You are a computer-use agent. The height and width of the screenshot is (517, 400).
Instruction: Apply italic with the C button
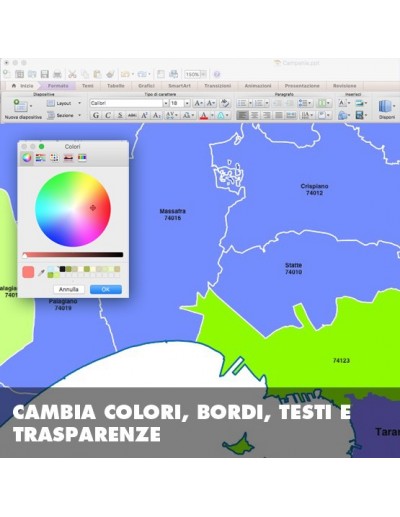click(108, 115)
